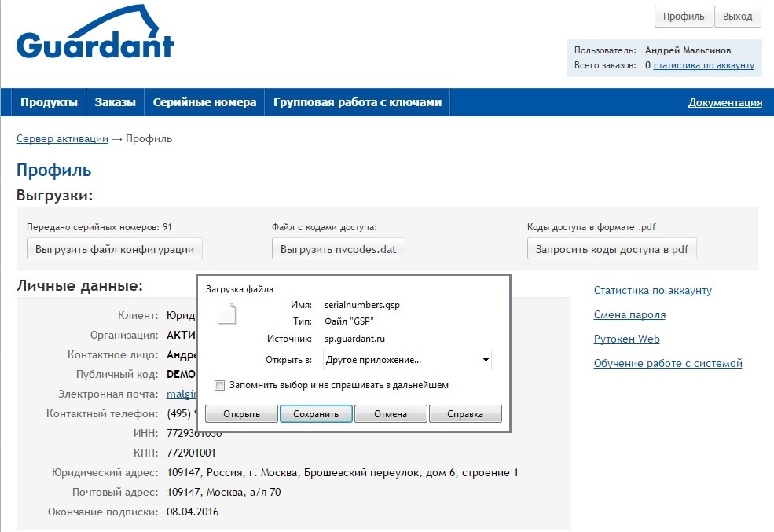This screenshot has width=774, height=532.
Task: Select 'Серийные номера' in navigation bar
Action: pos(204,102)
